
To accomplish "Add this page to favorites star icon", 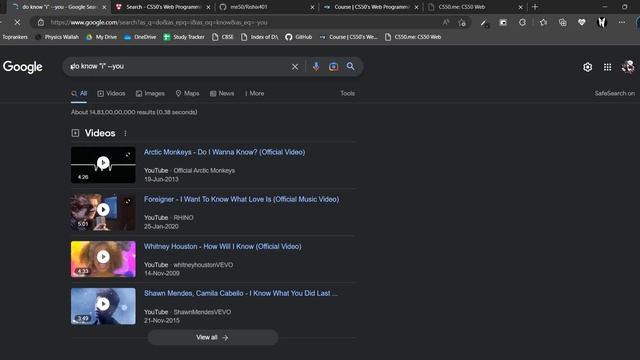I will (462, 23).
